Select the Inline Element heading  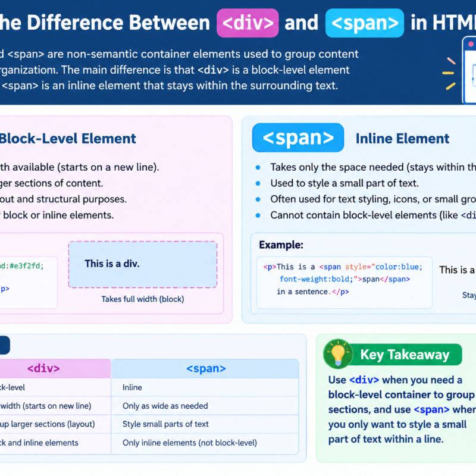pos(402,139)
